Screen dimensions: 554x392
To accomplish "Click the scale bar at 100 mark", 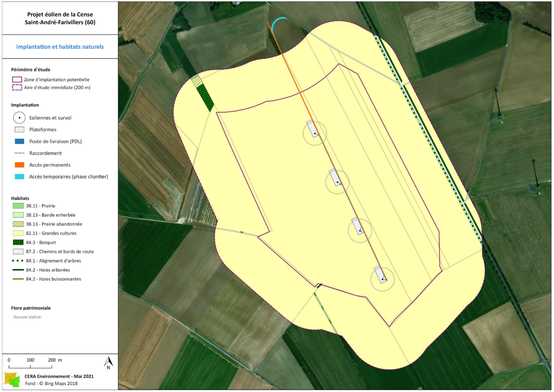I will [x=30, y=366].
